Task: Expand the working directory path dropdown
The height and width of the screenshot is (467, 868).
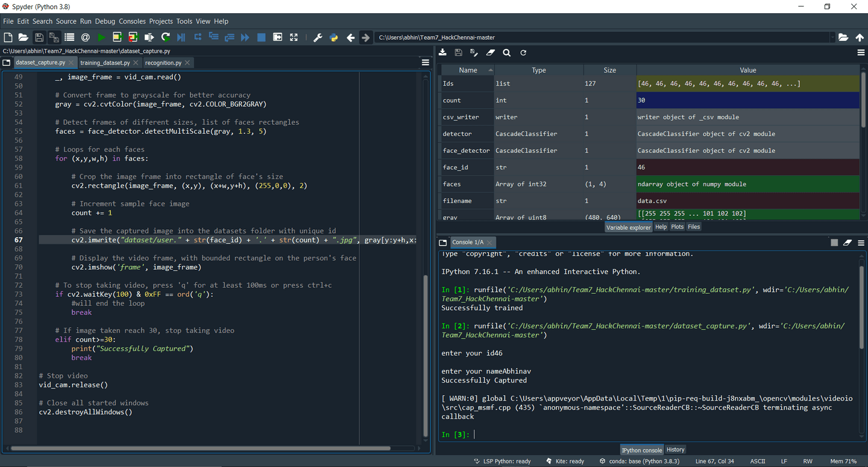Action: click(x=832, y=37)
